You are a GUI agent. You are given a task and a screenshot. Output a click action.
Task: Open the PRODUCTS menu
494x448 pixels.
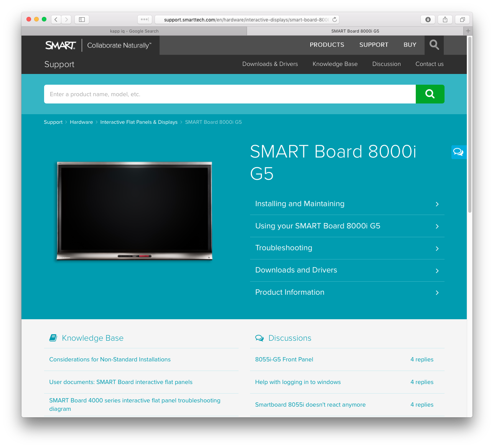pyautogui.click(x=327, y=45)
